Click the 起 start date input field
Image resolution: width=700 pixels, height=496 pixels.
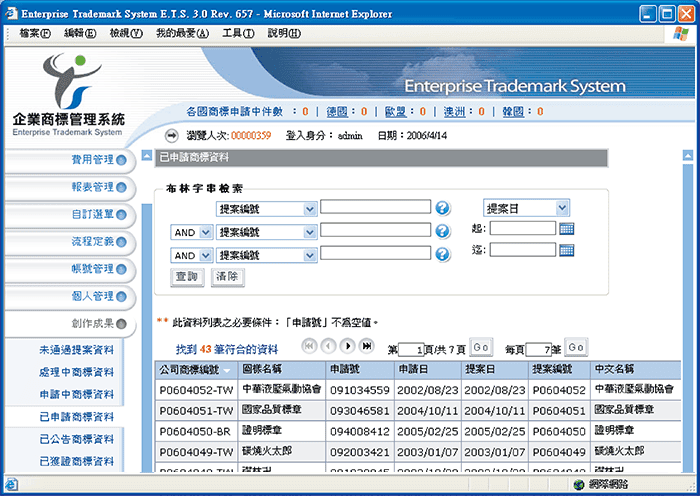coord(522,228)
